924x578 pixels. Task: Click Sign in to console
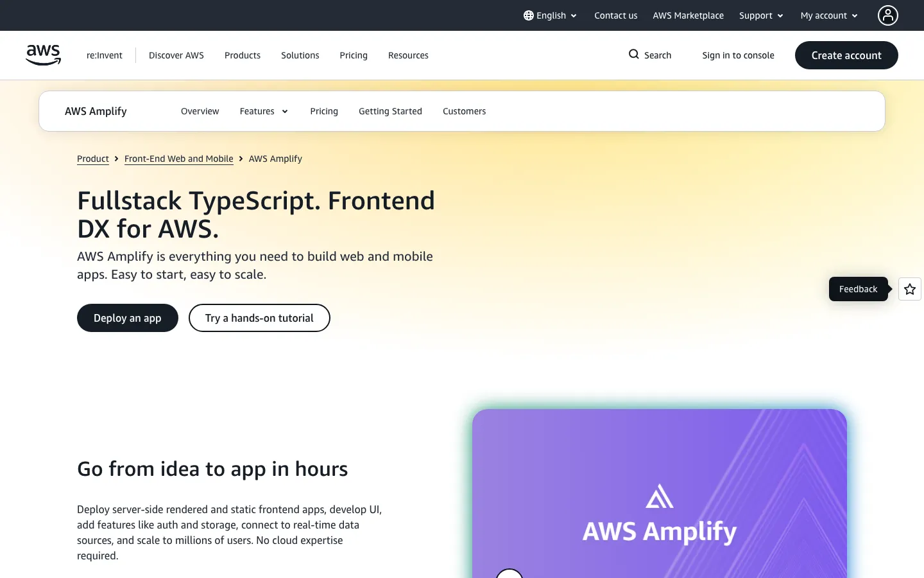(x=739, y=55)
